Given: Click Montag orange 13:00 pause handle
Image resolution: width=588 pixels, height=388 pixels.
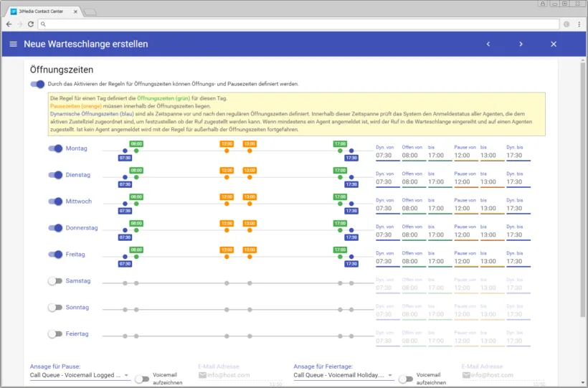Looking at the screenshot, I should (x=250, y=151).
